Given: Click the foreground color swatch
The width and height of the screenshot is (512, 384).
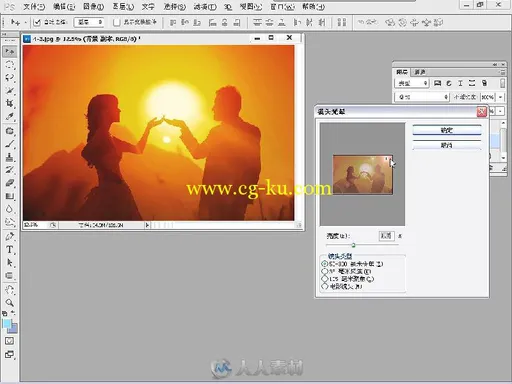Looking at the screenshot, I should 7,323.
